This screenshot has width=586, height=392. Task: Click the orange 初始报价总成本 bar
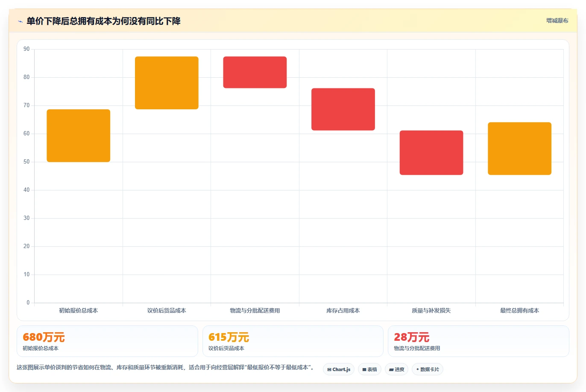pyautogui.click(x=79, y=136)
